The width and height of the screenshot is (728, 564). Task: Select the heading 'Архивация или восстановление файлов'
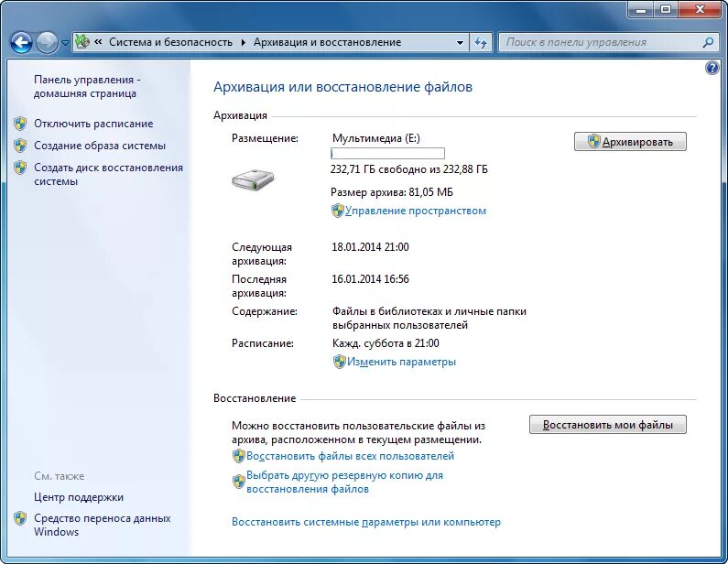(342, 87)
